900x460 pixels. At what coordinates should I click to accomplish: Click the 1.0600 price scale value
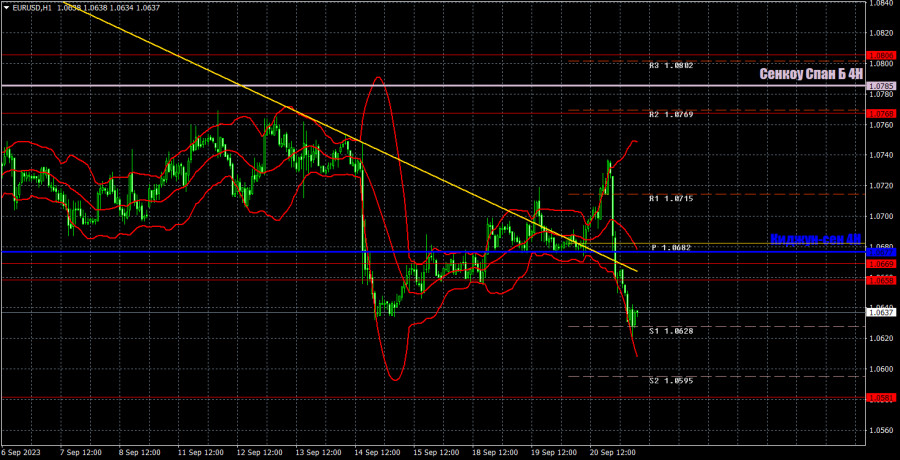[881, 369]
